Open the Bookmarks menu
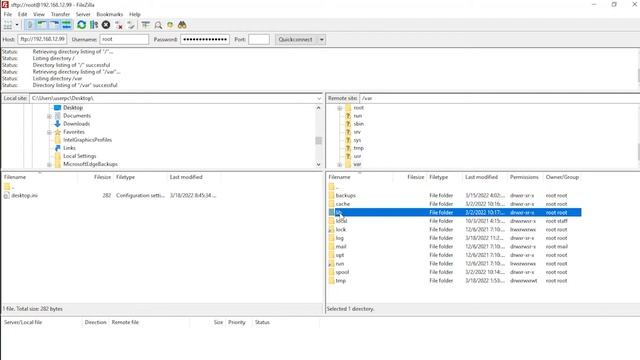The width and height of the screenshot is (640, 360). [109, 14]
